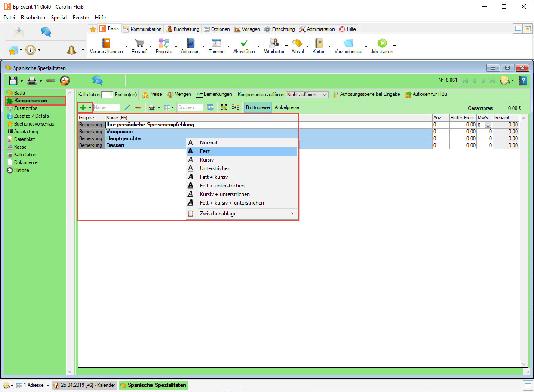Switch to Artikelpreise price mode
This screenshot has height=392, width=534.
tap(287, 107)
